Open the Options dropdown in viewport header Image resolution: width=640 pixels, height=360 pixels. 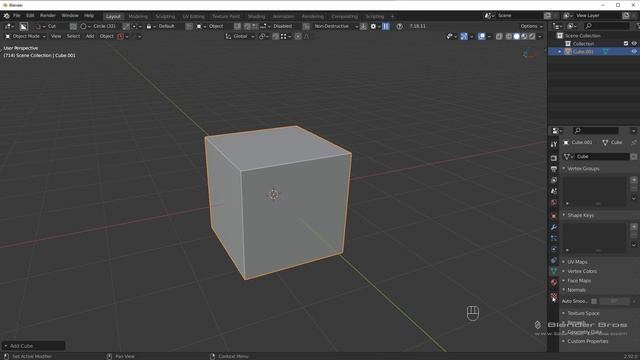click(531, 26)
